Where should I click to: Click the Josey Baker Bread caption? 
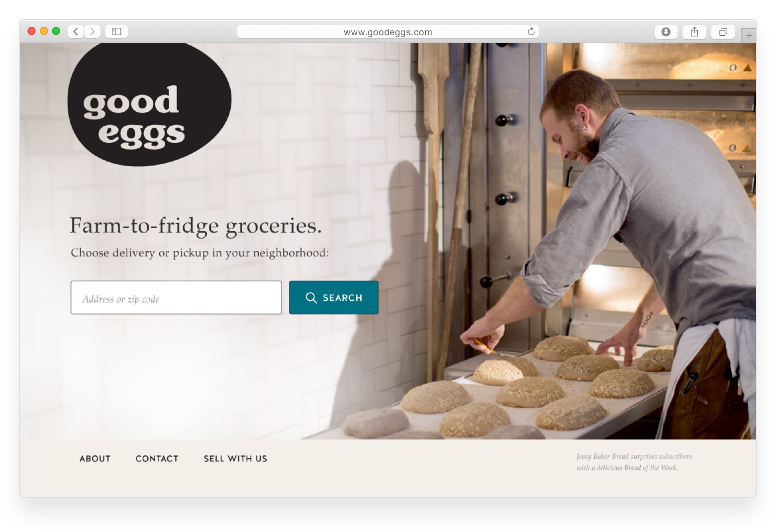pyautogui.click(x=634, y=462)
